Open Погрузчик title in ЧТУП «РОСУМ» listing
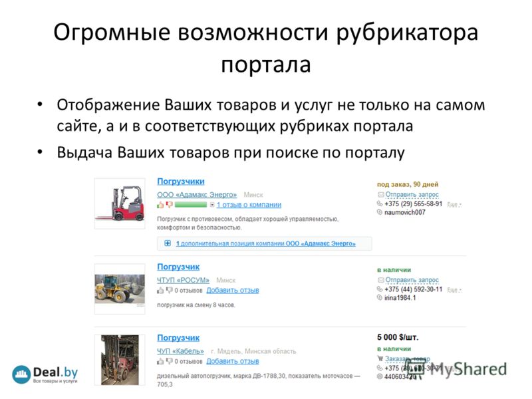532x399 pixels. 178,267
